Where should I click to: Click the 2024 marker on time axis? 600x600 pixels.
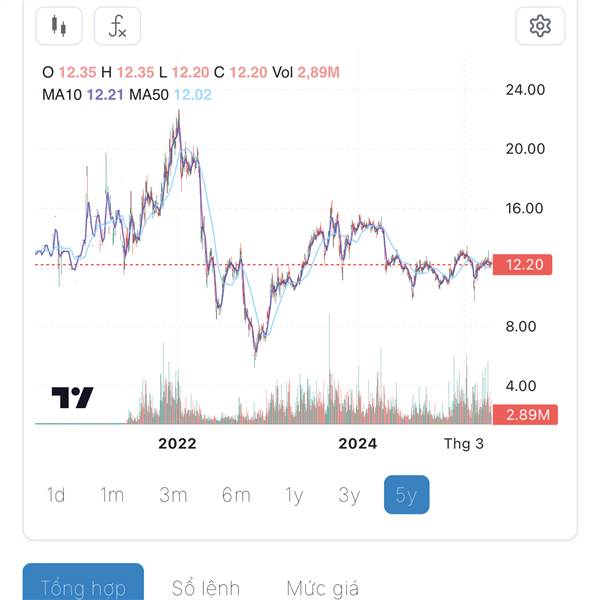pyautogui.click(x=357, y=443)
